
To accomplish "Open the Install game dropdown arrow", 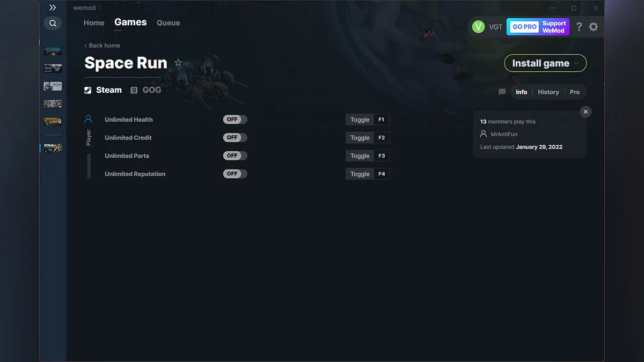I will 577,63.
